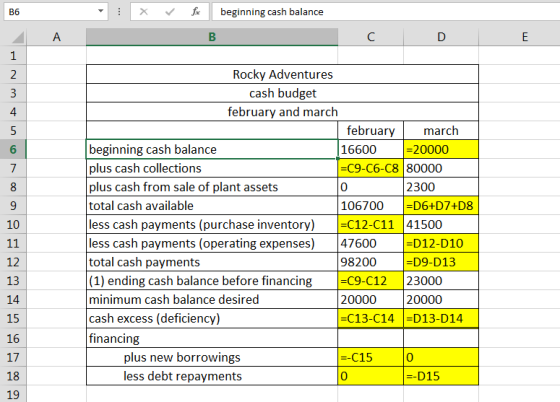Select cell with 80000
560x402 pixels.
coord(441,168)
